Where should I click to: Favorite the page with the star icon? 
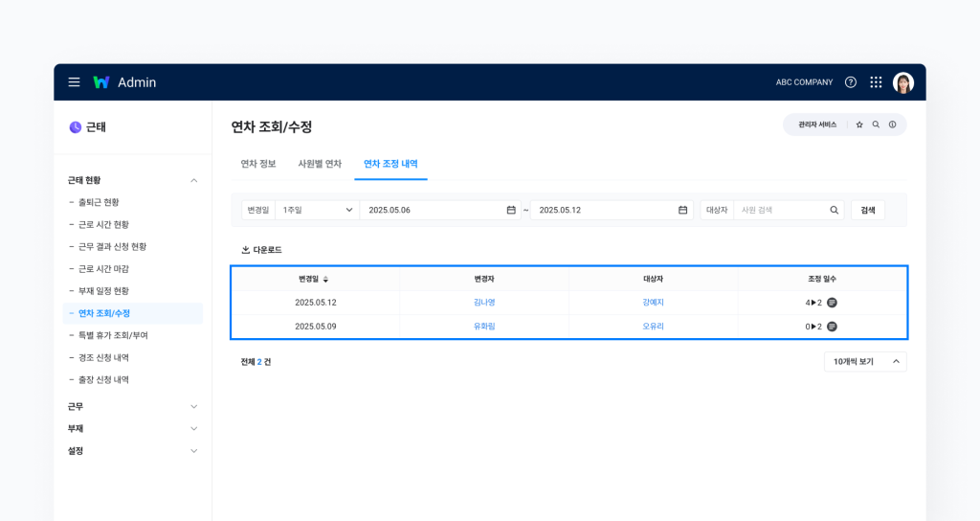[859, 125]
